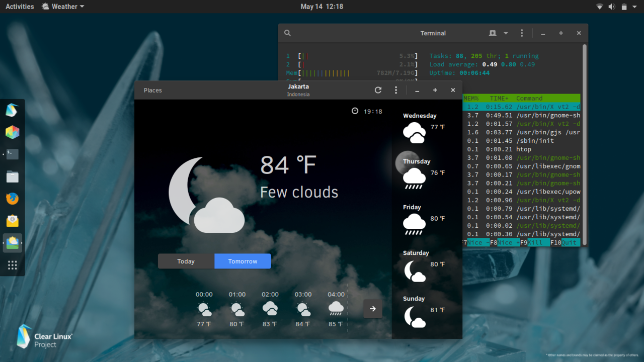The height and width of the screenshot is (362, 644).
Task: Select the 04:00 rainy forecast icon
Action: click(336, 309)
